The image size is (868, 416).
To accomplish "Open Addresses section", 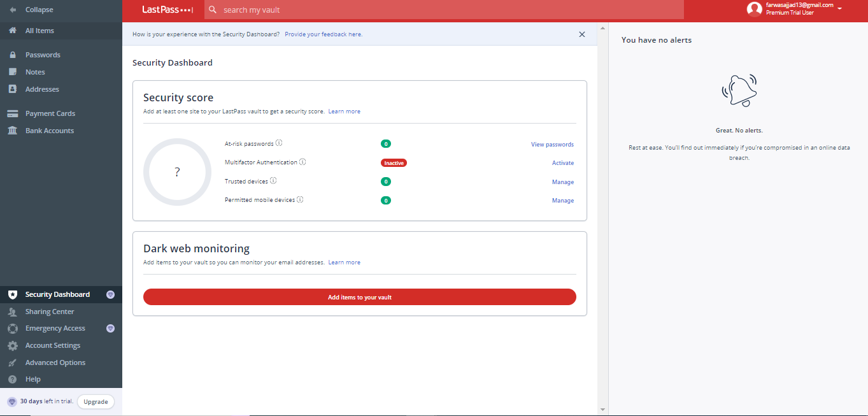I will point(61,89).
